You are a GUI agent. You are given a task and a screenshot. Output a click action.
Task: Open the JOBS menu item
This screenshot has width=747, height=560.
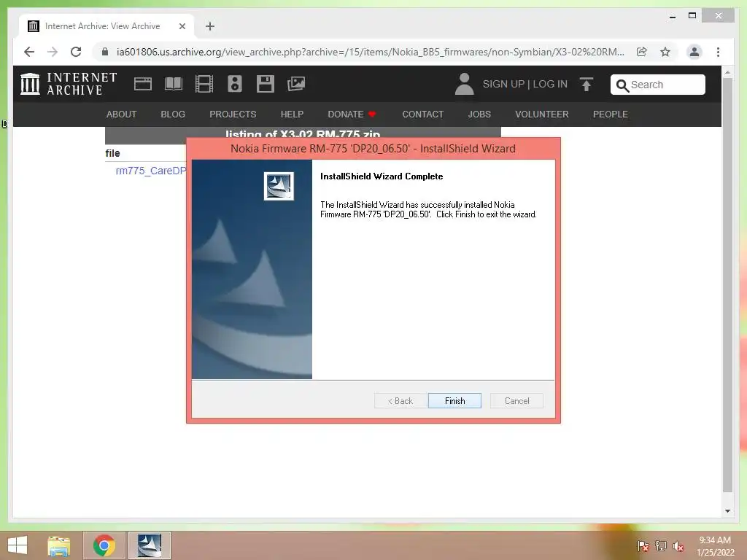click(479, 114)
